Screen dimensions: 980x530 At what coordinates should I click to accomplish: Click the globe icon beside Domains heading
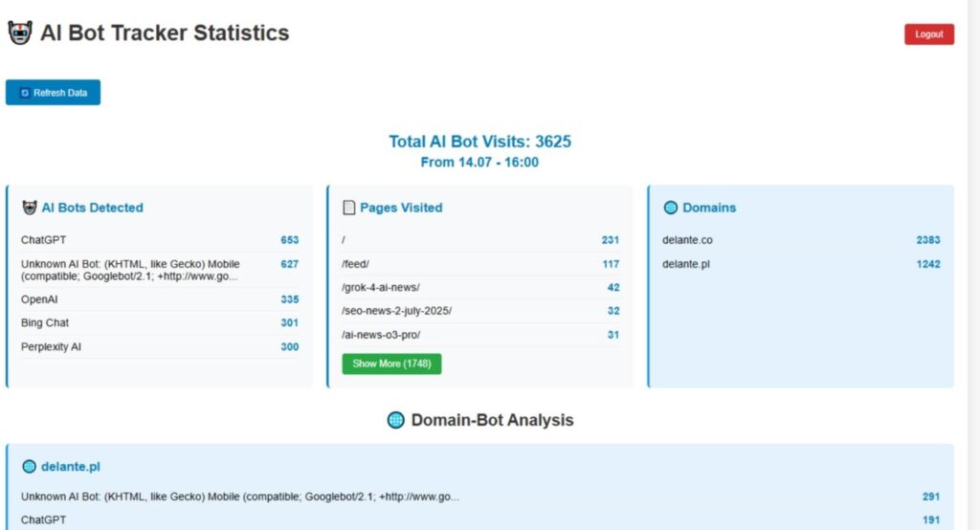click(x=671, y=208)
